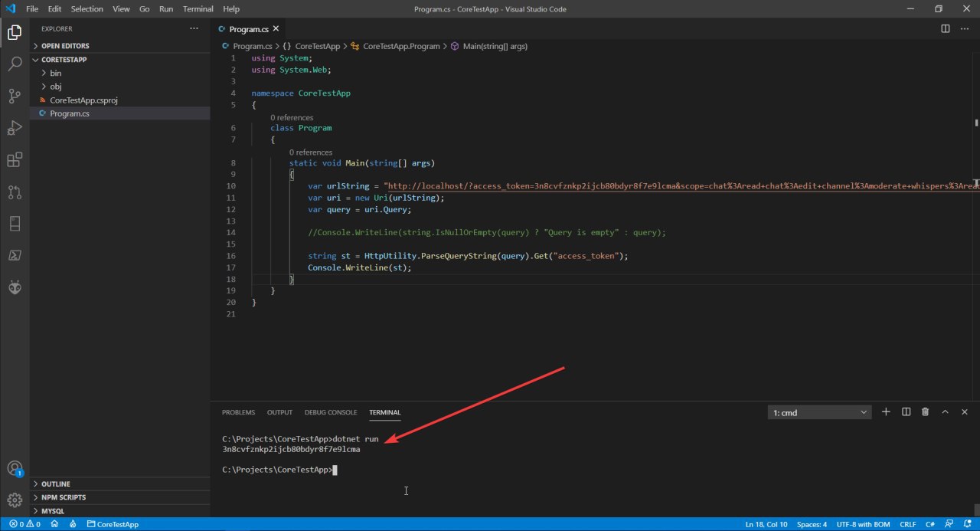Screen dimensions: 980x531
Task: Open editor more actions ellipsis
Action: 965,28
